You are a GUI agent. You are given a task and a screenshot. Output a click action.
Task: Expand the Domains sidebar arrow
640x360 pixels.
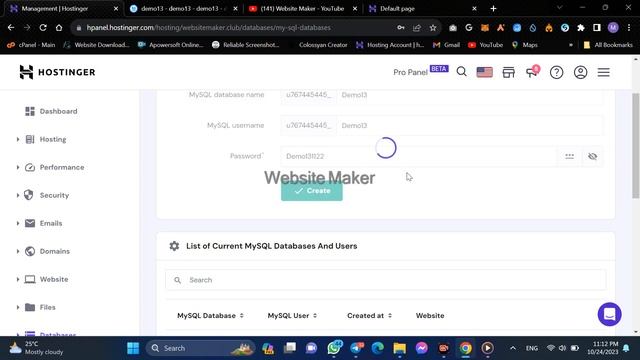tap(18, 251)
